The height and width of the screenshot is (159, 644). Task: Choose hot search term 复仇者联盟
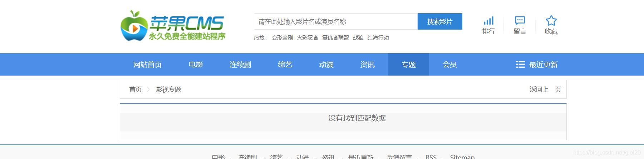tap(335, 38)
